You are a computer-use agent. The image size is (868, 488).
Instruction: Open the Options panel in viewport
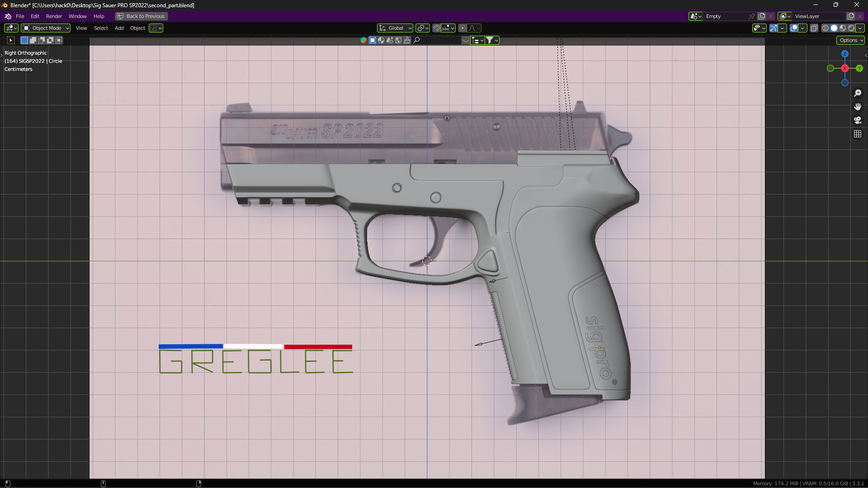[849, 40]
